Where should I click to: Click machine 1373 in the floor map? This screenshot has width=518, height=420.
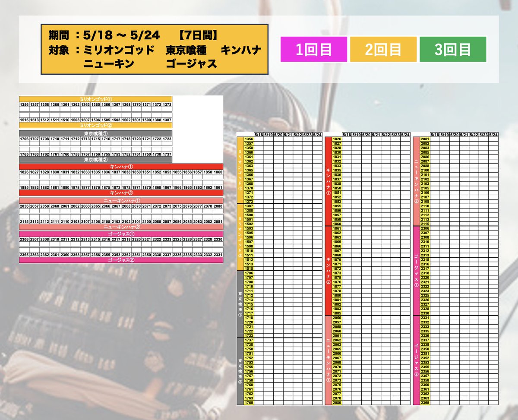click(x=167, y=104)
